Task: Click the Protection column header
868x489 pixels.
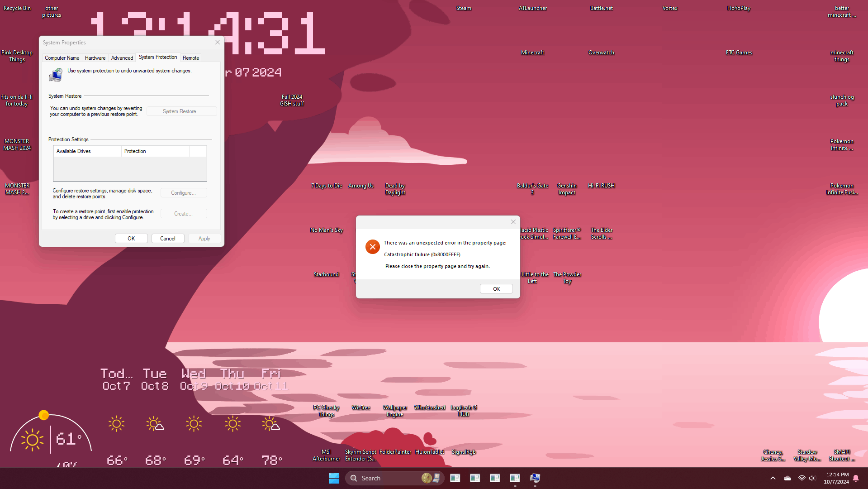Action: (x=155, y=151)
